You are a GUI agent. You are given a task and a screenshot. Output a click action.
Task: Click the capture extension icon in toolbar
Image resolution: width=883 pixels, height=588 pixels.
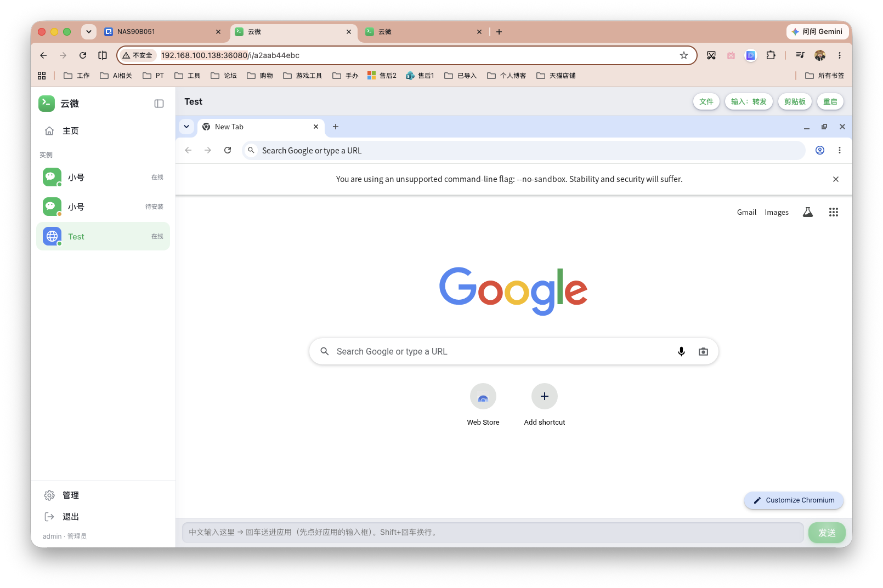711,55
